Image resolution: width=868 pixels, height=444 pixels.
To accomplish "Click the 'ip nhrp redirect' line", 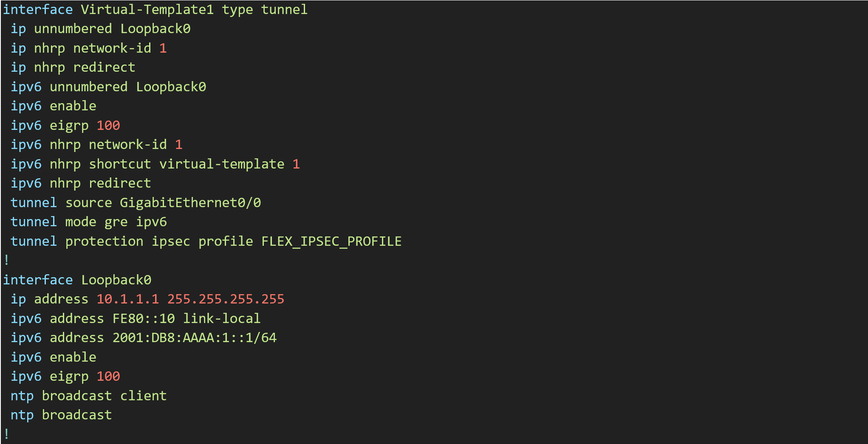I will 73,67.
